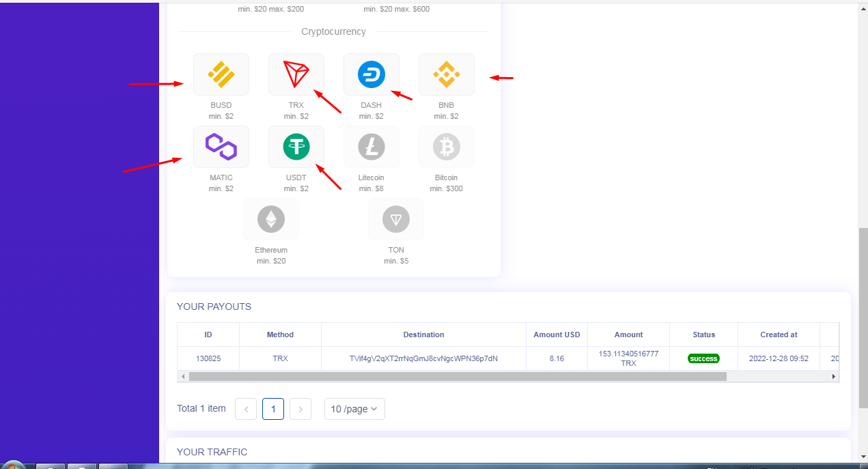Click the Method column header
Viewport: 868px width, 469px height.
[x=280, y=335]
